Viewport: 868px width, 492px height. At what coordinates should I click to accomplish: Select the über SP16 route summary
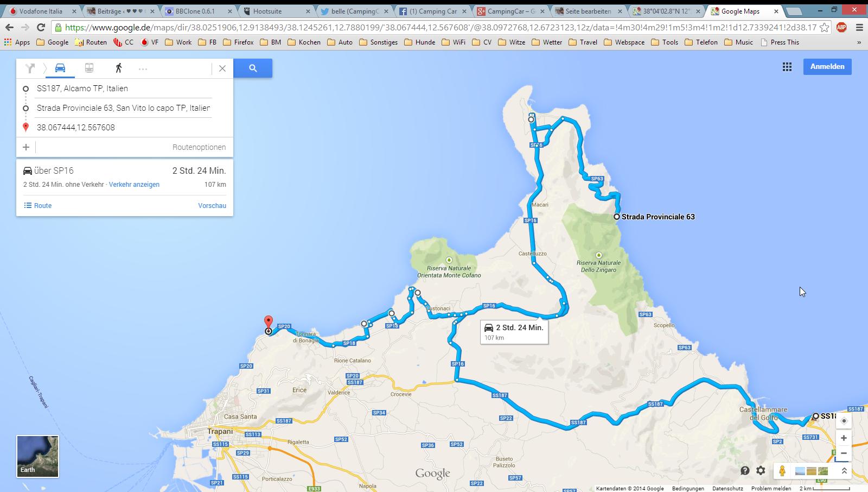[125, 176]
